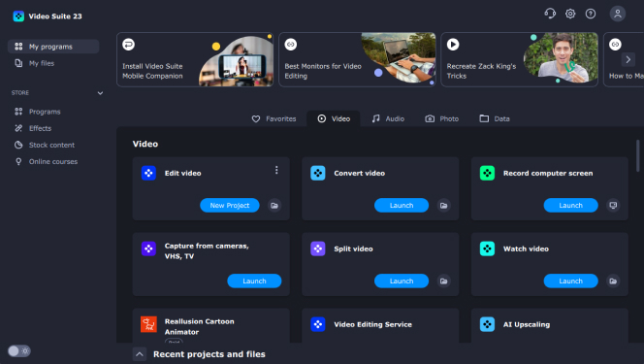The image size is (644, 364).
Task: Open Recreate Zack King's Tricks banner
Action: 519,59
